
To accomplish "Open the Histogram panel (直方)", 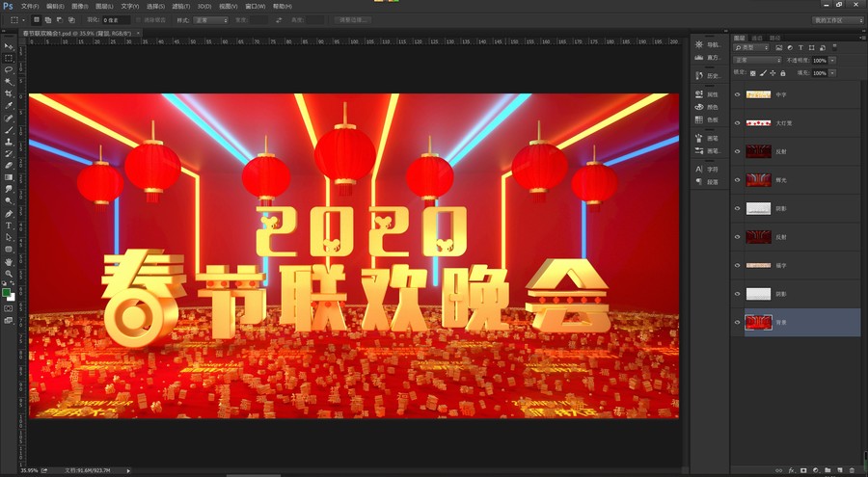I will (x=709, y=58).
